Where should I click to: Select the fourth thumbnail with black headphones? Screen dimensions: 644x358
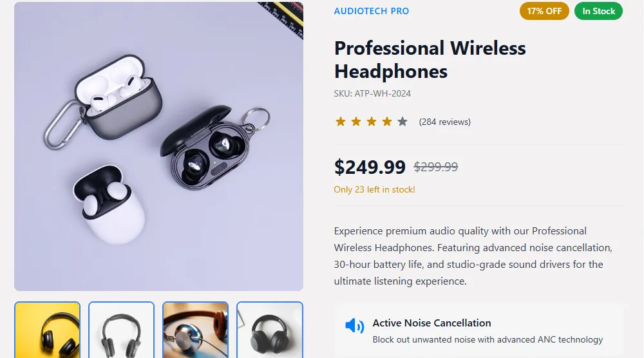coord(269,330)
